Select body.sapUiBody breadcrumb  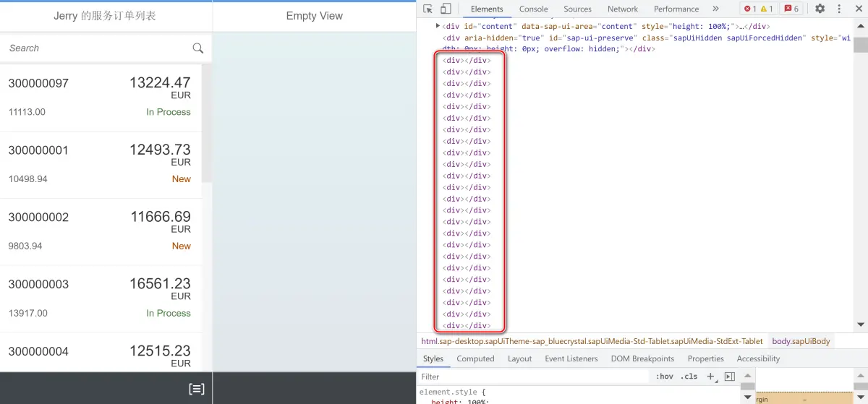[801, 341]
